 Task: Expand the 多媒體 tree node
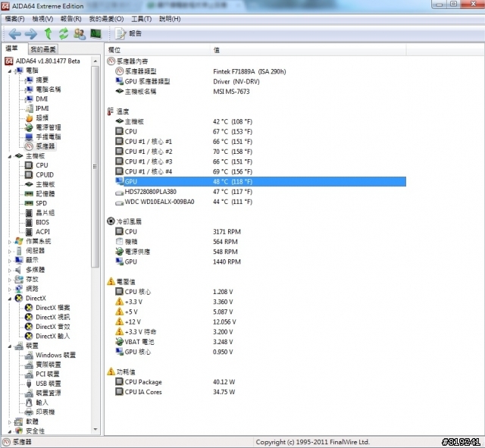click(x=10, y=271)
